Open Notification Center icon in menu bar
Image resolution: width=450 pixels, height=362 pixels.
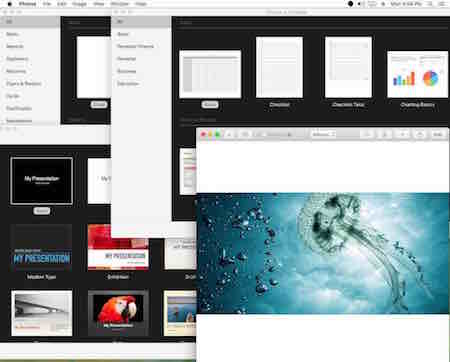442,4
